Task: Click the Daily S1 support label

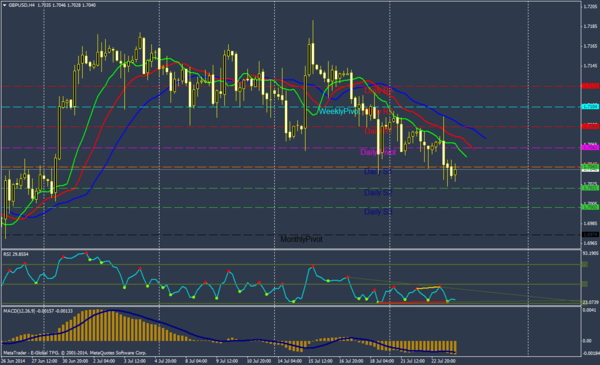Action: pyautogui.click(x=378, y=171)
